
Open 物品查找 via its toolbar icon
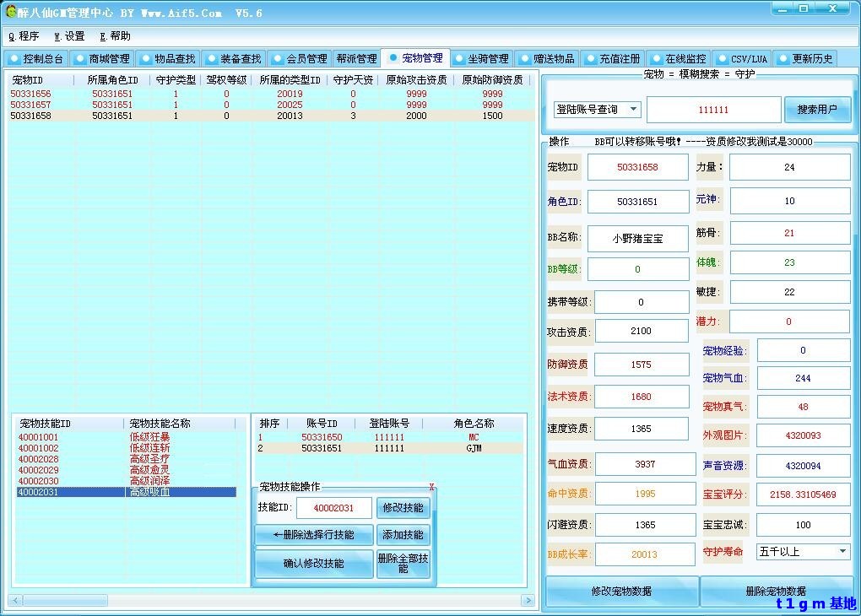[166, 58]
